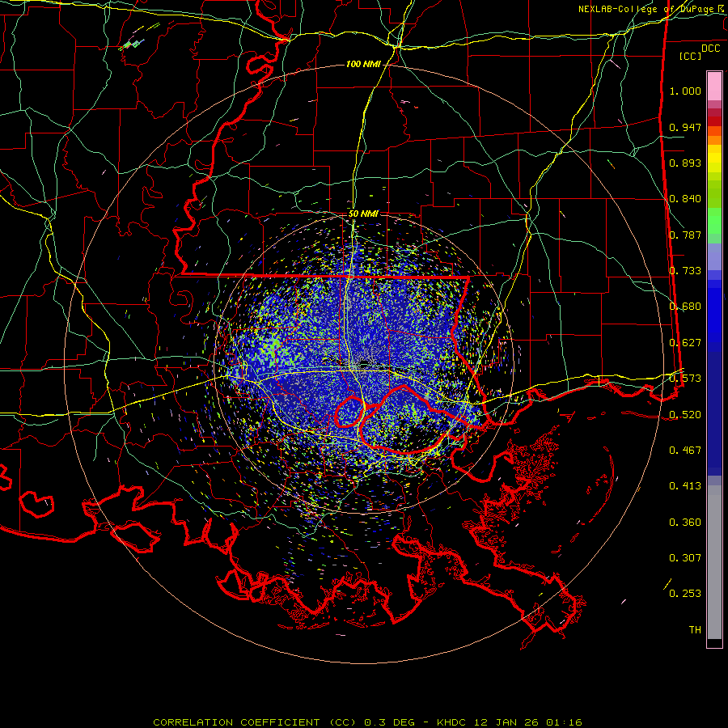Click the 0.893 legend value
This screenshot has width=728, height=728.
pyautogui.click(x=685, y=163)
